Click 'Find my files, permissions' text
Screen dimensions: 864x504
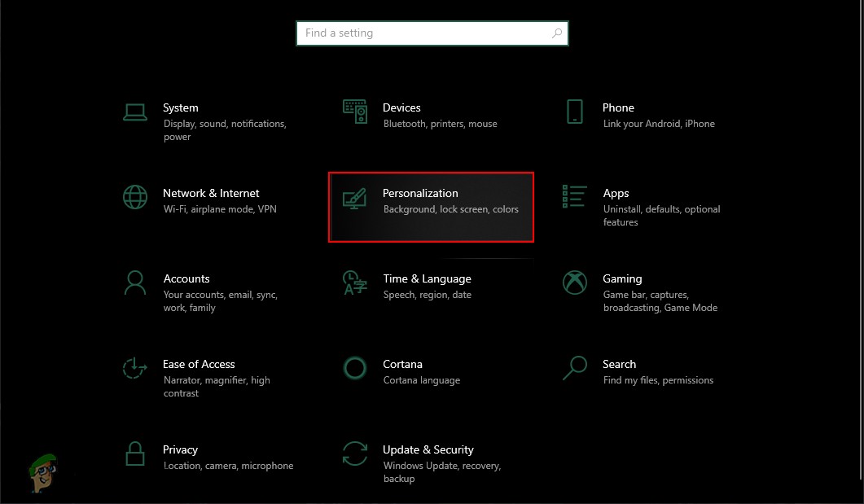pos(658,380)
